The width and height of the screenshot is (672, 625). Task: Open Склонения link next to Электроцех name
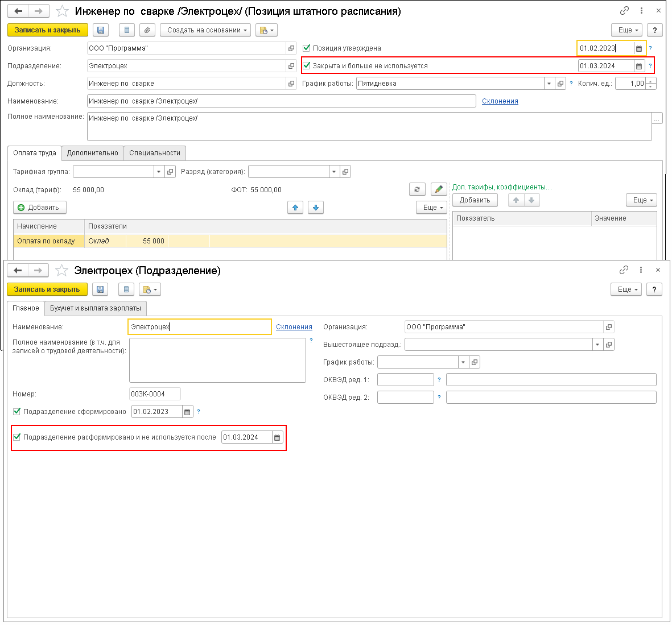point(294,327)
